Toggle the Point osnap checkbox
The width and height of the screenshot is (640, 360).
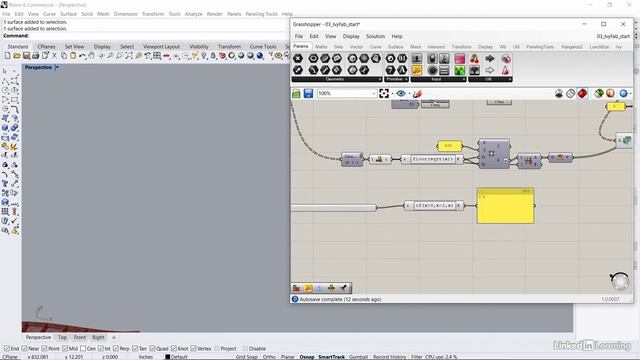tap(44, 349)
